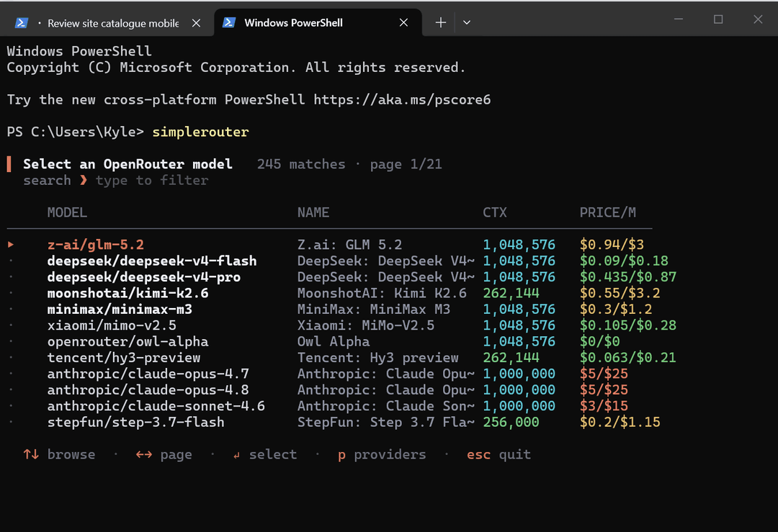
Task: Click the name Xiaomi: MiMo-V2.5
Action: tap(366, 325)
